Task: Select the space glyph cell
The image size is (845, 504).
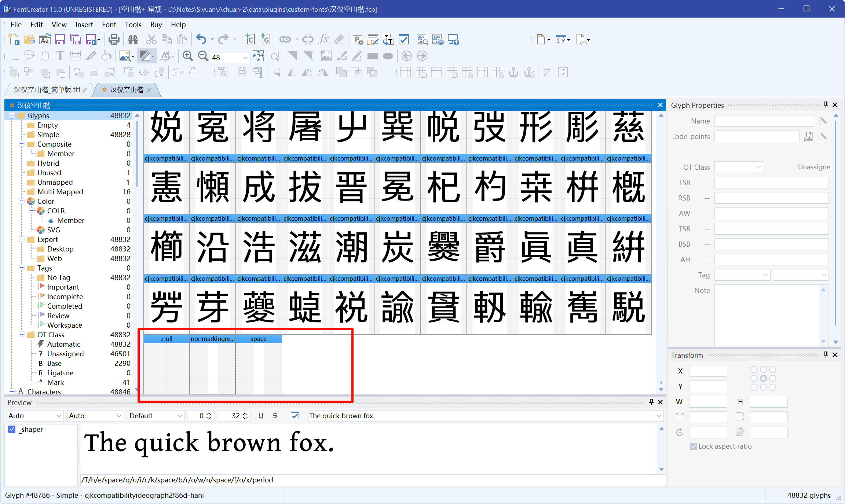Action: coord(259,365)
